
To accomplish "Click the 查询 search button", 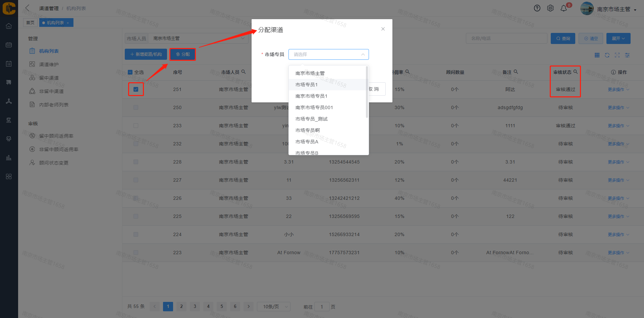I will pyautogui.click(x=563, y=39).
